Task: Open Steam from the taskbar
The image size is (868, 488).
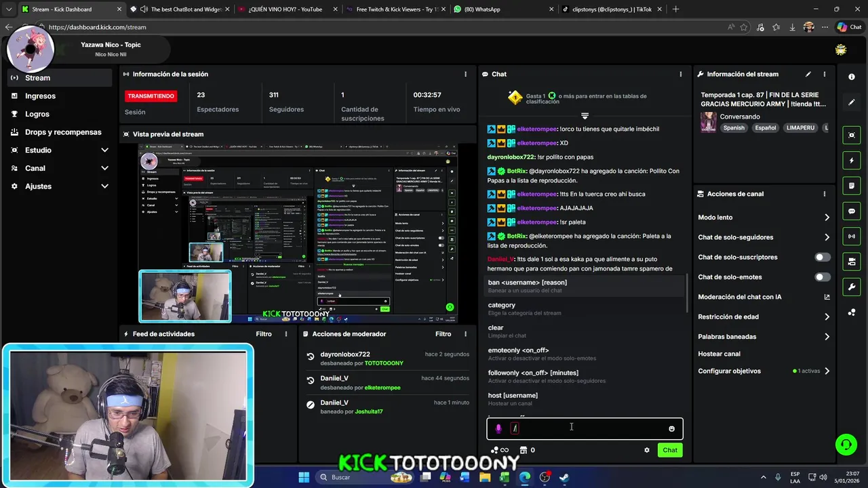Action: (x=564, y=477)
